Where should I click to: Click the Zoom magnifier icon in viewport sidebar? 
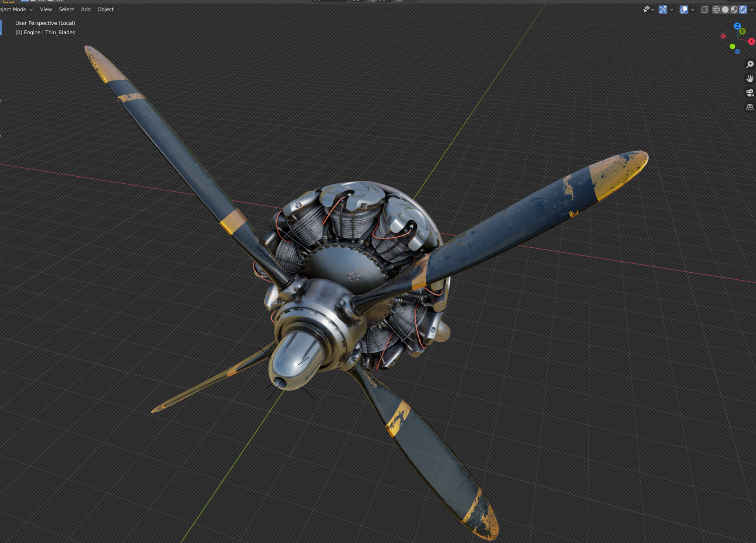[750, 64]
